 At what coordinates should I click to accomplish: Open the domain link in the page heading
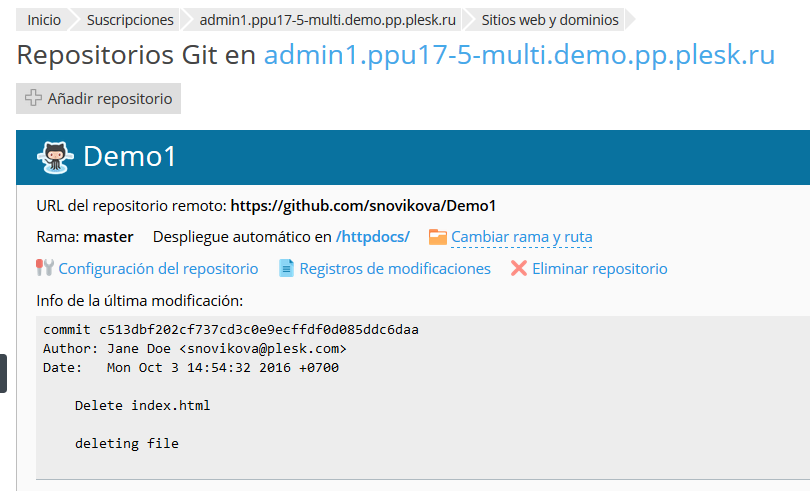tap(519, 56)
